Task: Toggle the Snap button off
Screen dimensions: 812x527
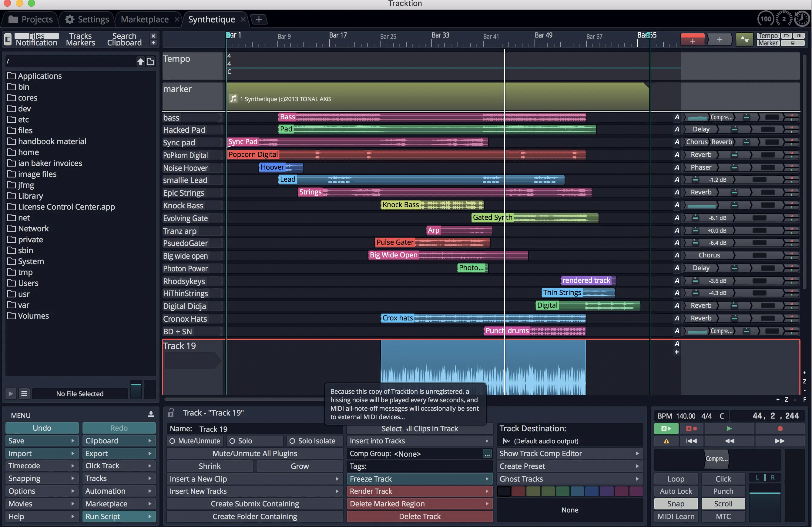Action: [x=676, y=504]
